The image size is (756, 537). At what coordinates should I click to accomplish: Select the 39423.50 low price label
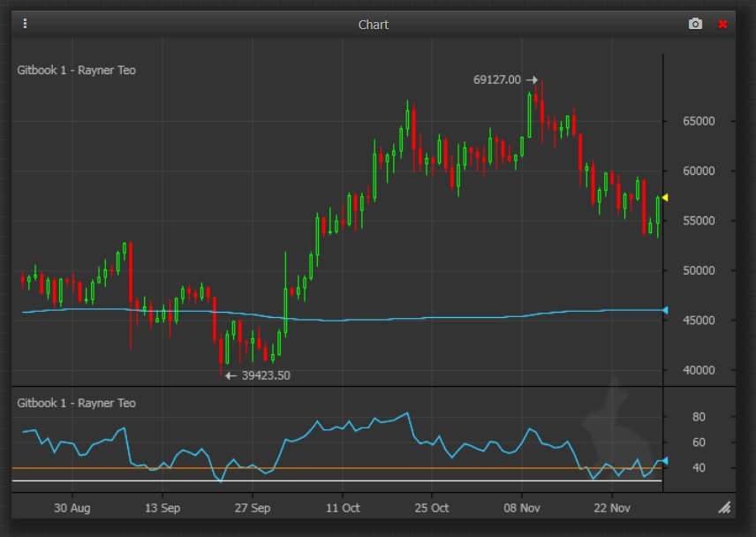(266, 375)
